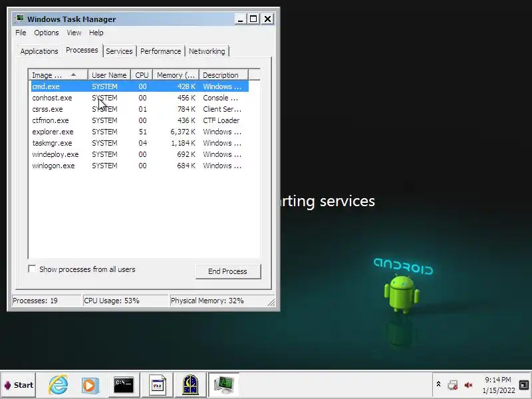Sort by User Name column header
The width and height of the screenshot is (532, 399).
coord(109,75)
